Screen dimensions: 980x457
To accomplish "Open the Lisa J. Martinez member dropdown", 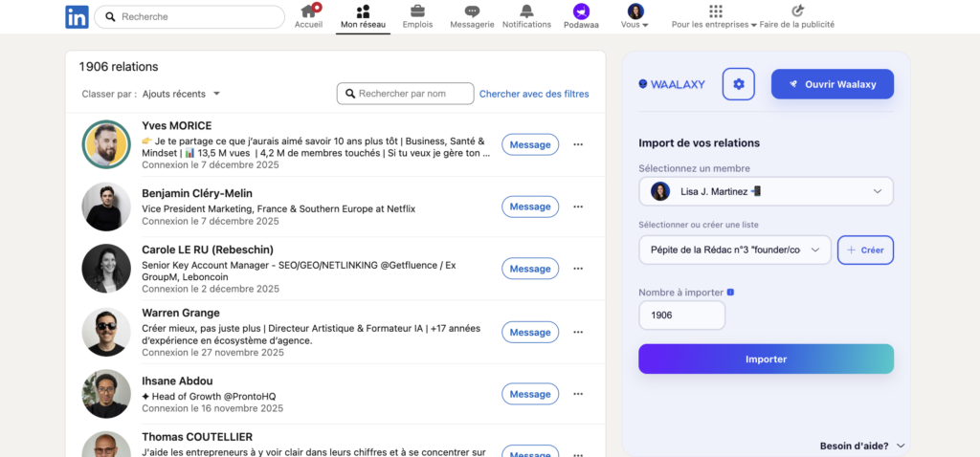I will pos(767,191).
